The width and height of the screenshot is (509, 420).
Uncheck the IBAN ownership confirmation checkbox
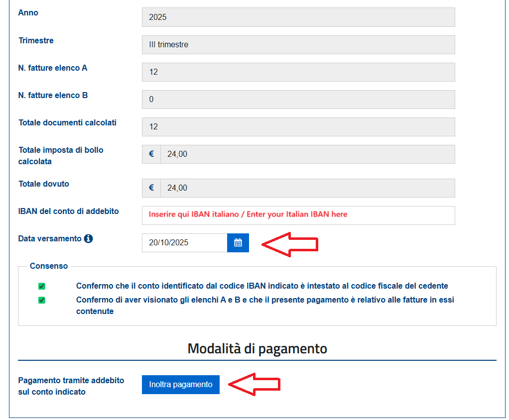[42, 287]
